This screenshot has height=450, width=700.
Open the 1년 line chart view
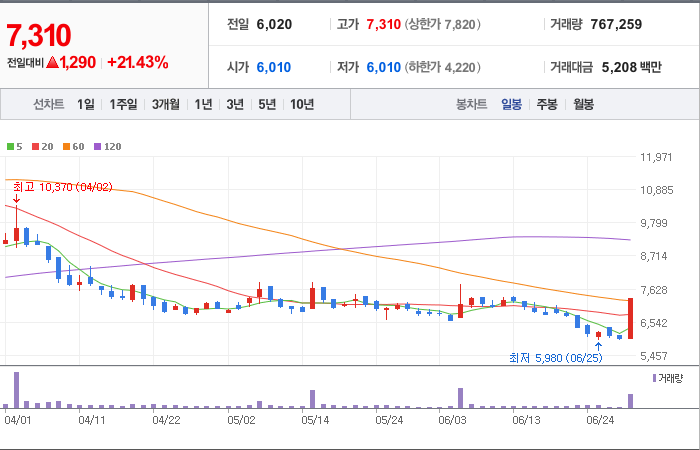[203, 104]
